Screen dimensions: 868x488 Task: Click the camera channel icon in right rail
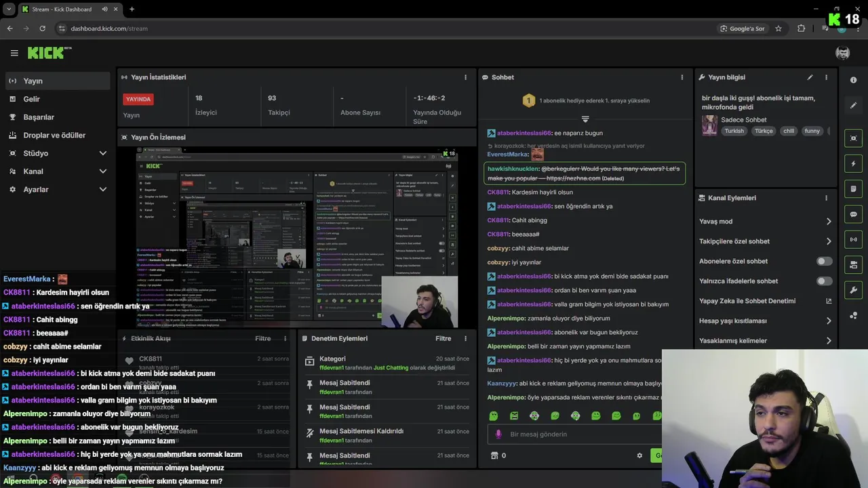coord(853,264)
